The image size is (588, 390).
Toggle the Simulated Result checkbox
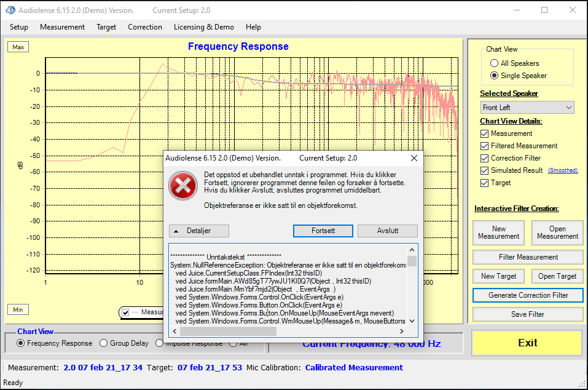click(485, 171)
